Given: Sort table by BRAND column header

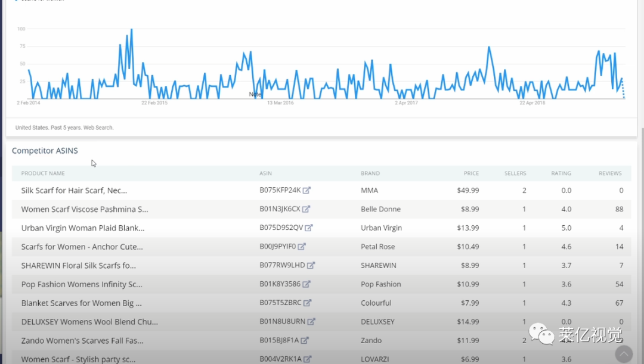Looking at the screenshot, I should coord(370,173).
